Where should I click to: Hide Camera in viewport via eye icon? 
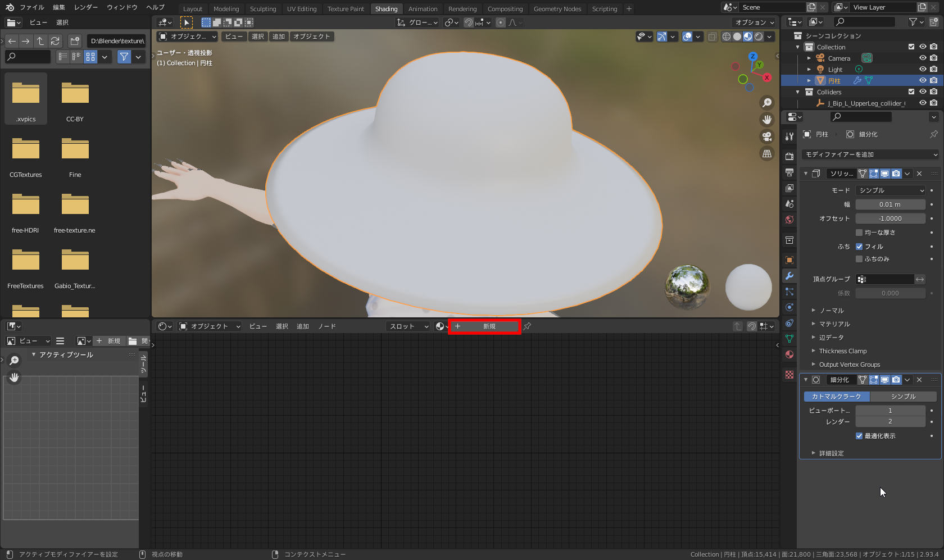923,58
